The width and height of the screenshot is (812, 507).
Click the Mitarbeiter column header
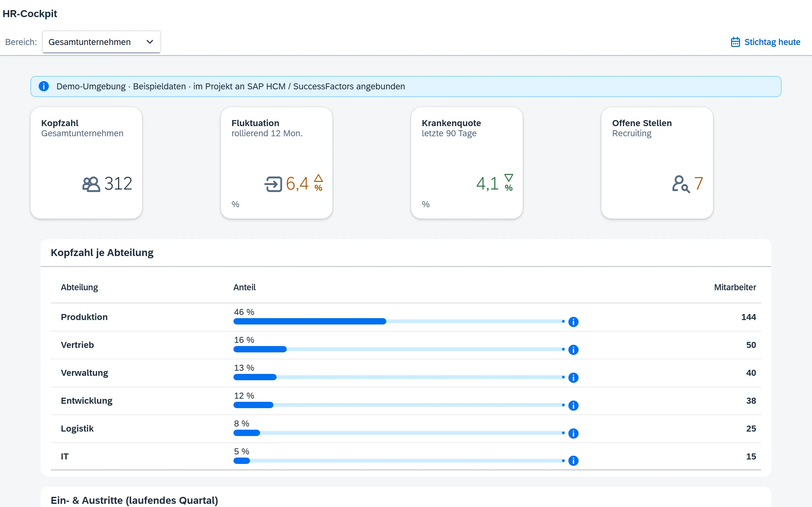(735, 287)
